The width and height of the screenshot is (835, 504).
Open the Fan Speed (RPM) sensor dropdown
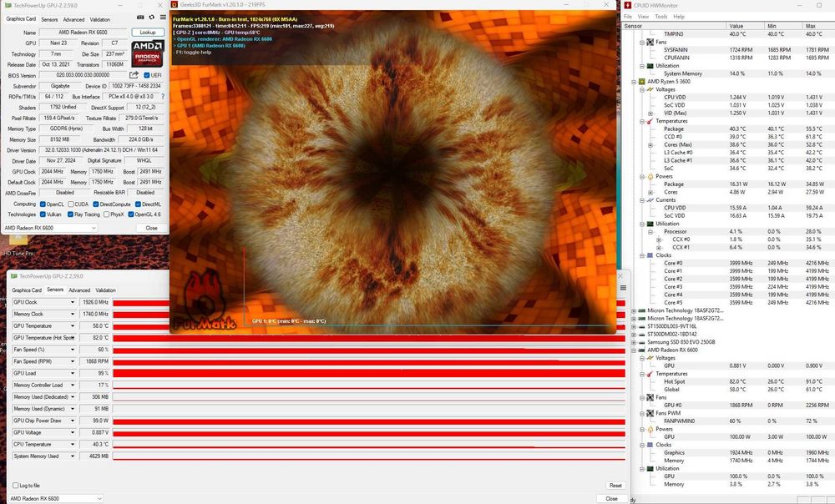73,361
